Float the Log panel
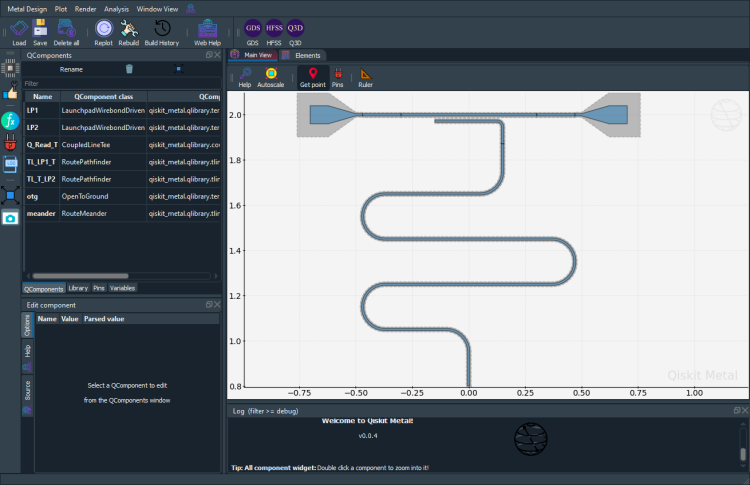Image resolution: width=750 pixels, height=485 pixels. click(x=737, y=410)
